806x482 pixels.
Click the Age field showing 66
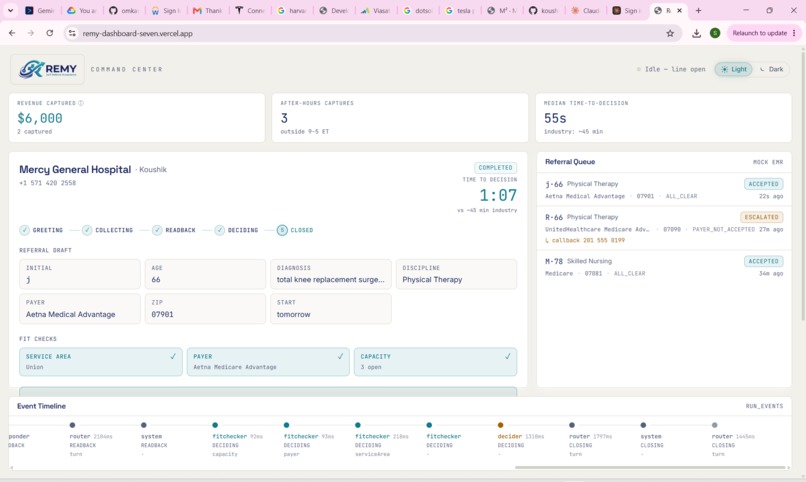pos(205,274)
